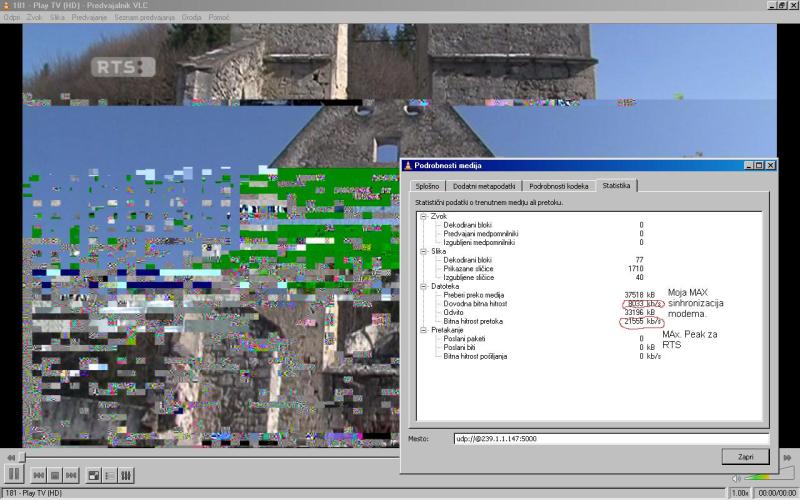Switch to Dodatni metapodatki tab
Image resolution: width=800 pixels, height=500 pixels.
pos(484,186)
